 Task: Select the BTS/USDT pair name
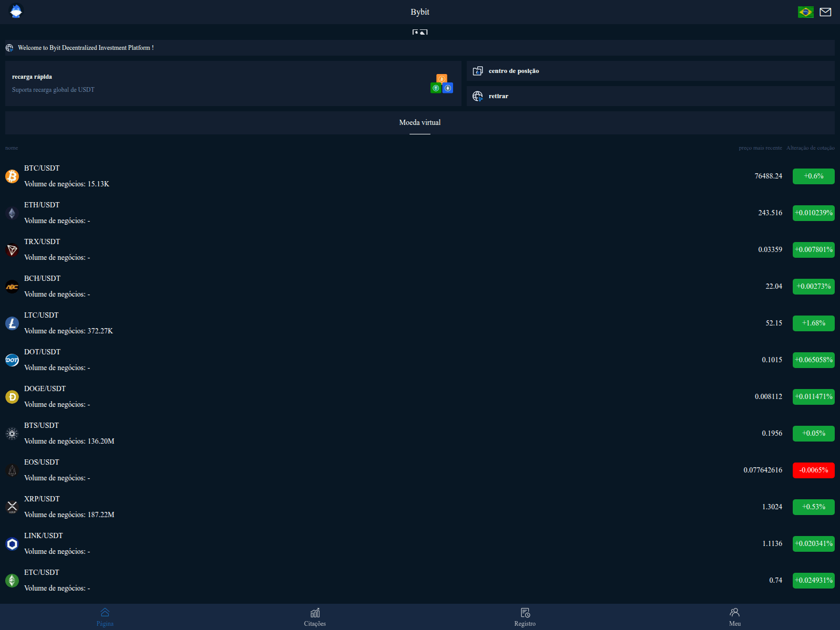(x=41, y=425)
